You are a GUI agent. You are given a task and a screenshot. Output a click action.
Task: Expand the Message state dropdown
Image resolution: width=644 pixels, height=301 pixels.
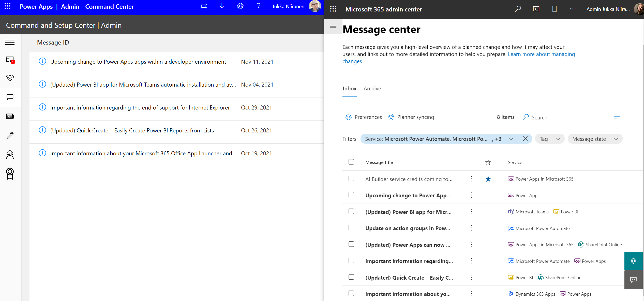pyautogui.click(x=595, y=139)
